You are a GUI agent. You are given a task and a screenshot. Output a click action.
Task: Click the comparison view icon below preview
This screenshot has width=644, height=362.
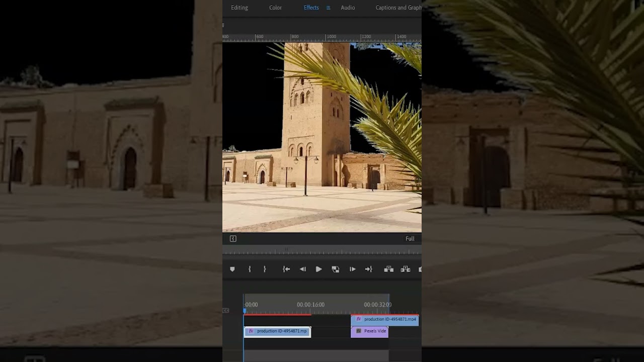tap(233, 239)
